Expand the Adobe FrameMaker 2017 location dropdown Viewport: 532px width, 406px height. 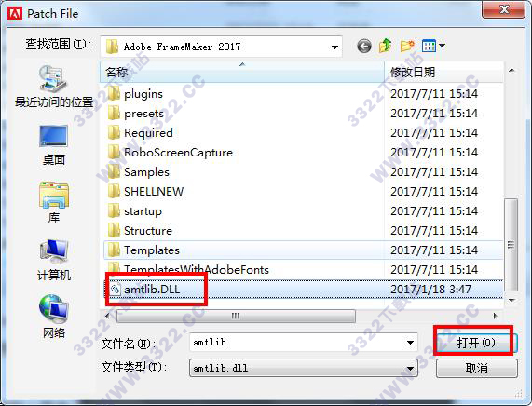point(334,47)
